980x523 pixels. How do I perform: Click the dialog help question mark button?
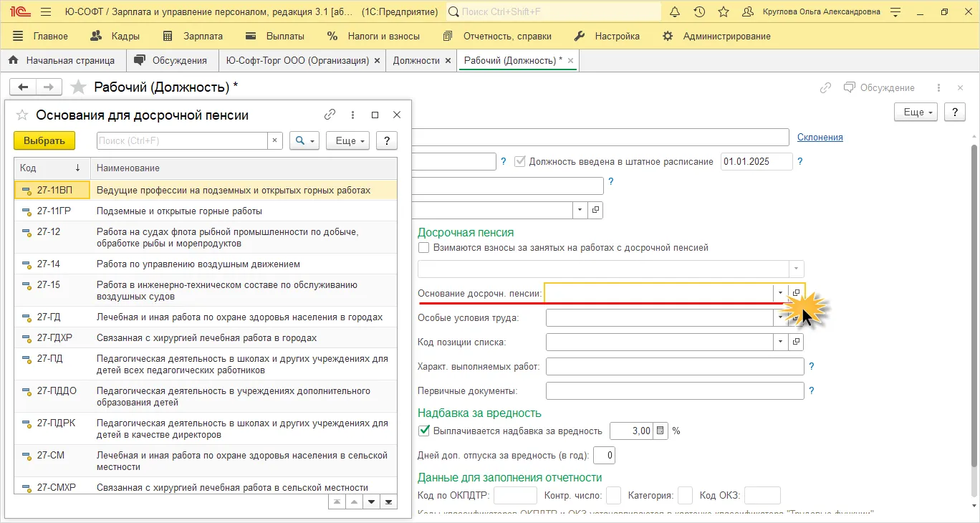click(x=387, y=141)
